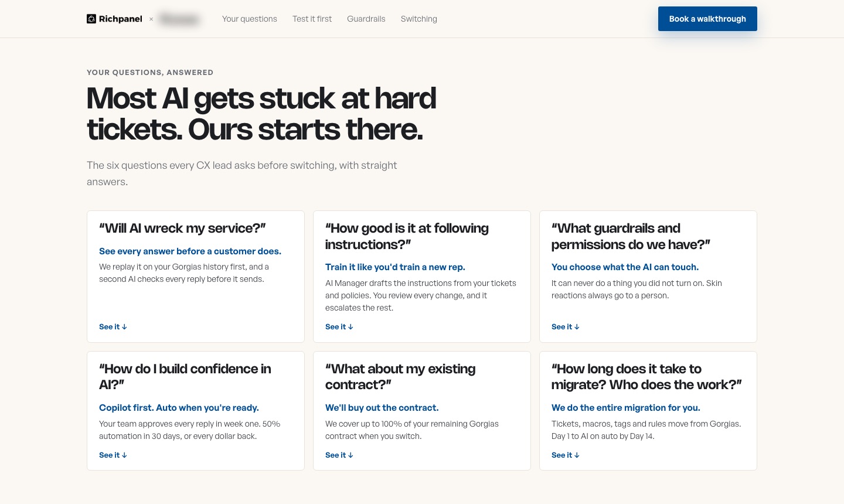Screen dimensions: 844x504
Task: Go to 'Test it first' nav link
Action: (312, 19)
